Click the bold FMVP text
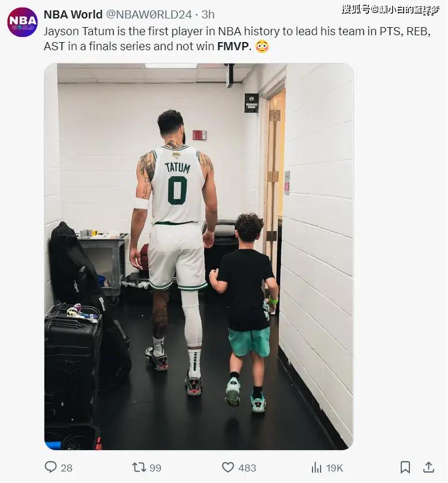 point(234,46)
